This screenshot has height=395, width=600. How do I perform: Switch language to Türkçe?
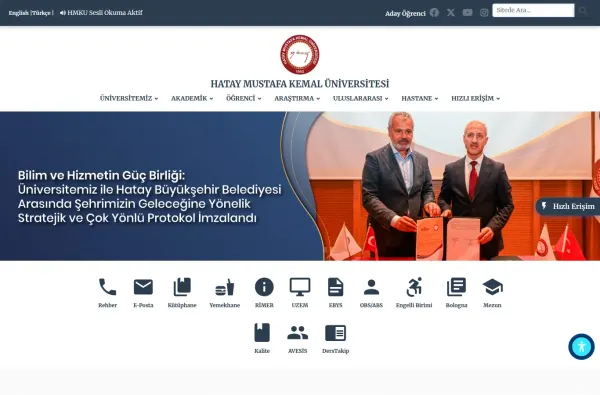point(41,13)
